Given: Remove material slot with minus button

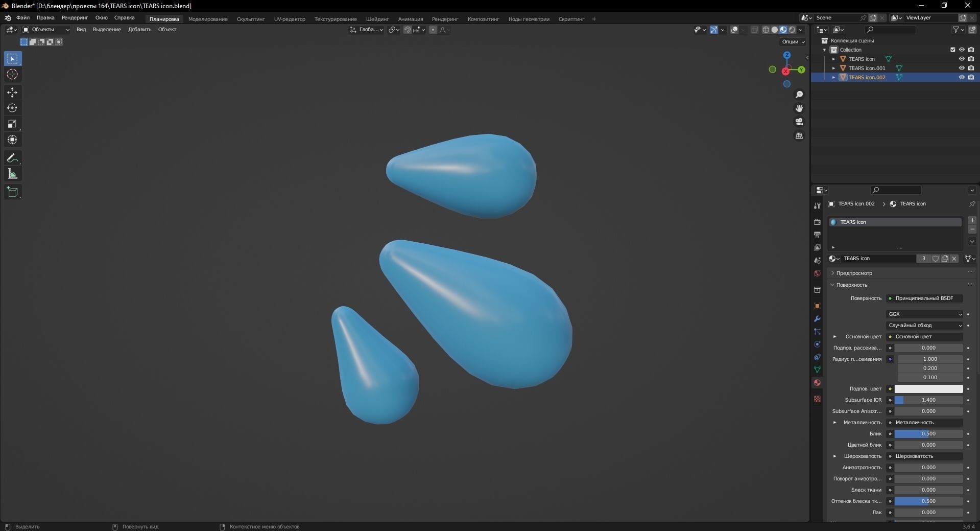Looking at the screenshot, I should coord(972,229).
